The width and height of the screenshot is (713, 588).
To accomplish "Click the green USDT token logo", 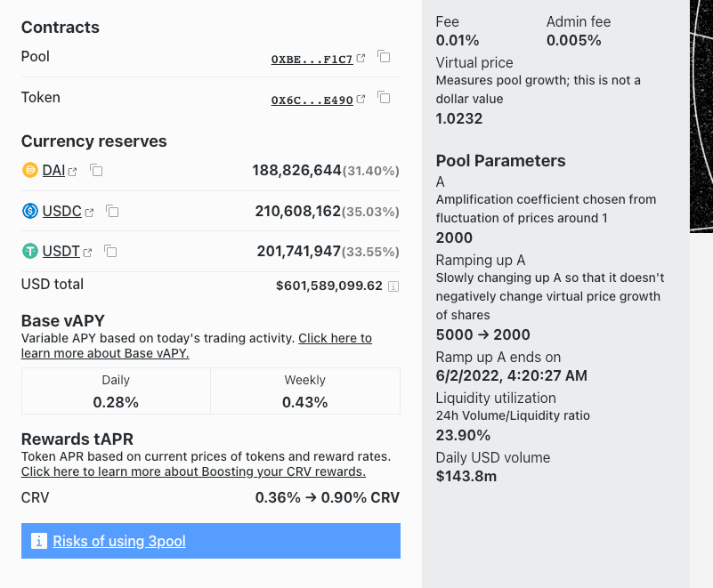I will tap(30, 252).
